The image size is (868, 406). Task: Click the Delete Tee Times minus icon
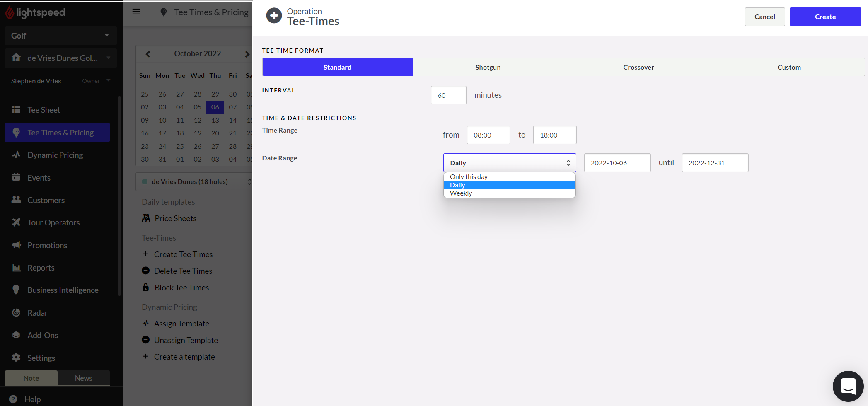[145, 271]
